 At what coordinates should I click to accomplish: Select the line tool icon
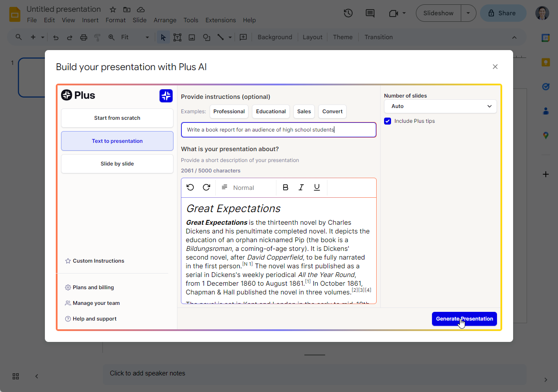221,37
